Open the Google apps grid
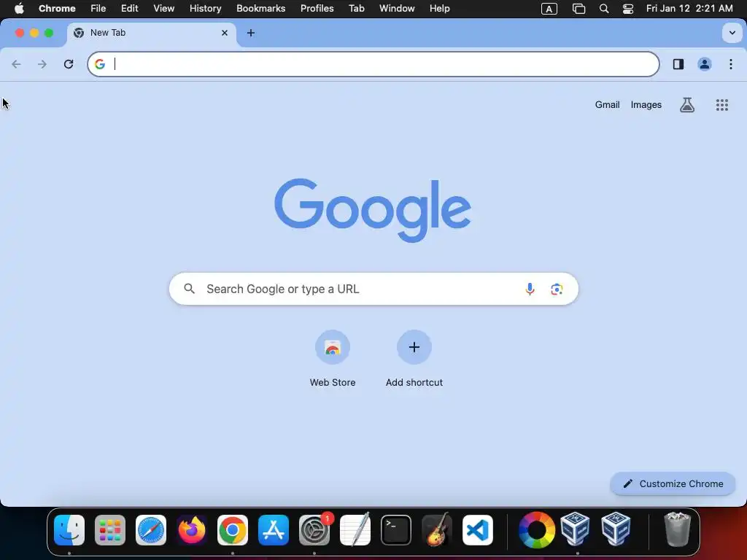 point(722,105)
